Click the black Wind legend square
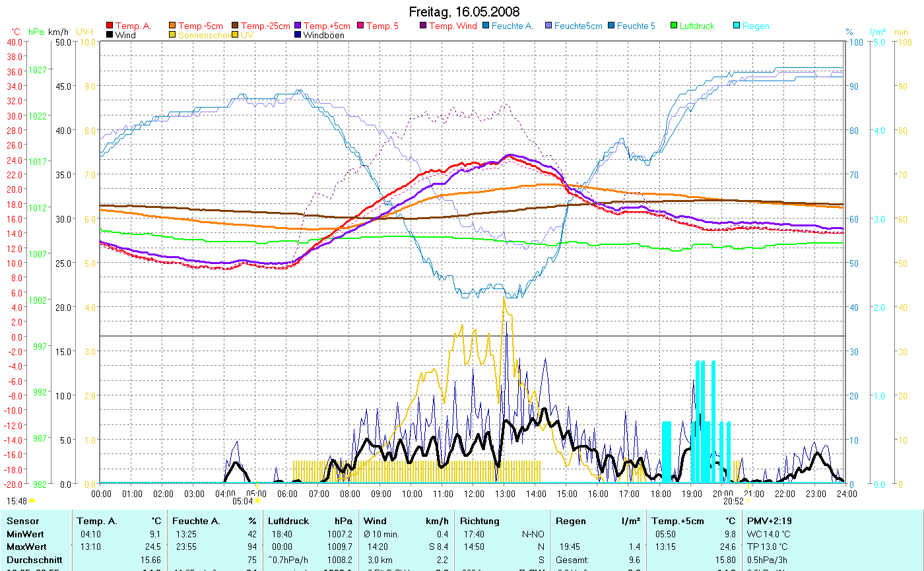This screenshot has width=924, height=571. coord(110,35)
